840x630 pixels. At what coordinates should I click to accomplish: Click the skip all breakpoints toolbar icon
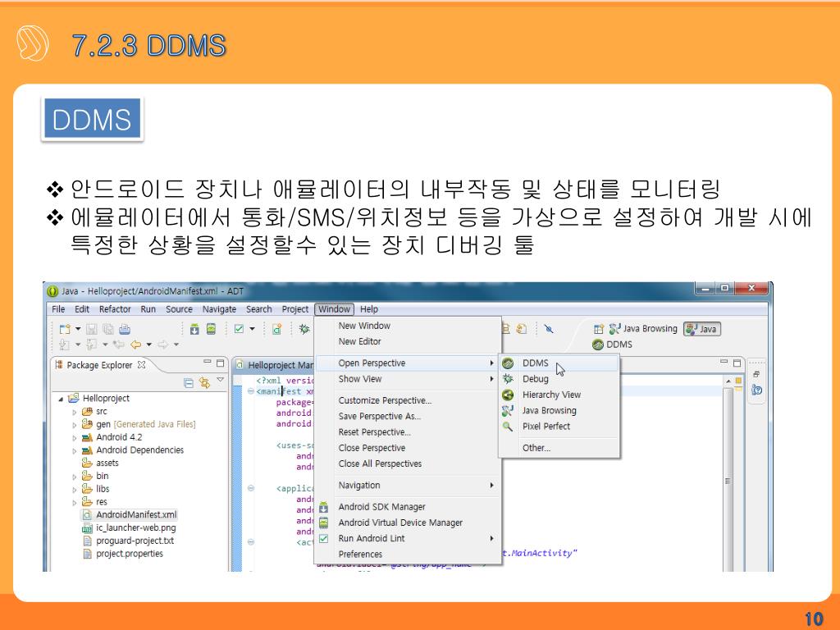(549, 329)
